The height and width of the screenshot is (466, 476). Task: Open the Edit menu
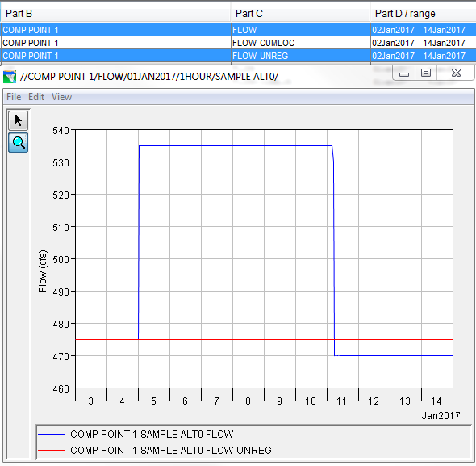click(x=36, y=97)
